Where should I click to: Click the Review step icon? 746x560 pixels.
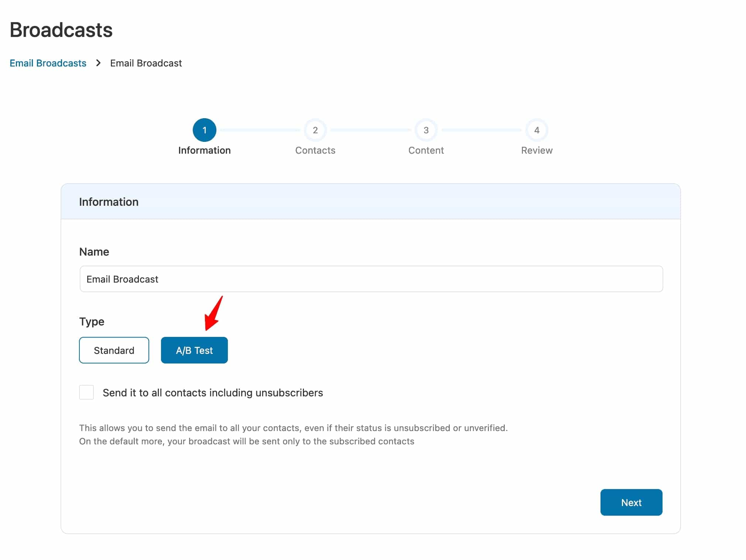tap(537, 130)
